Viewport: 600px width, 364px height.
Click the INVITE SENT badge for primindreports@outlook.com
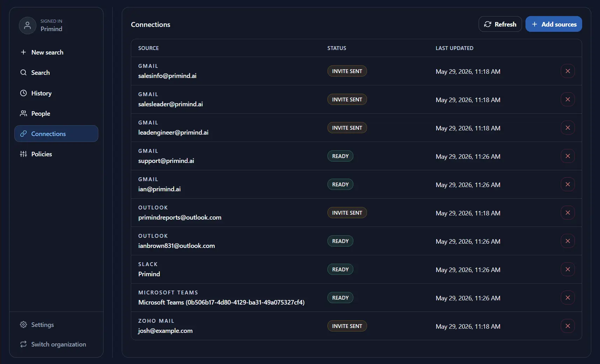pyautogui.click(x=347, y=213)
